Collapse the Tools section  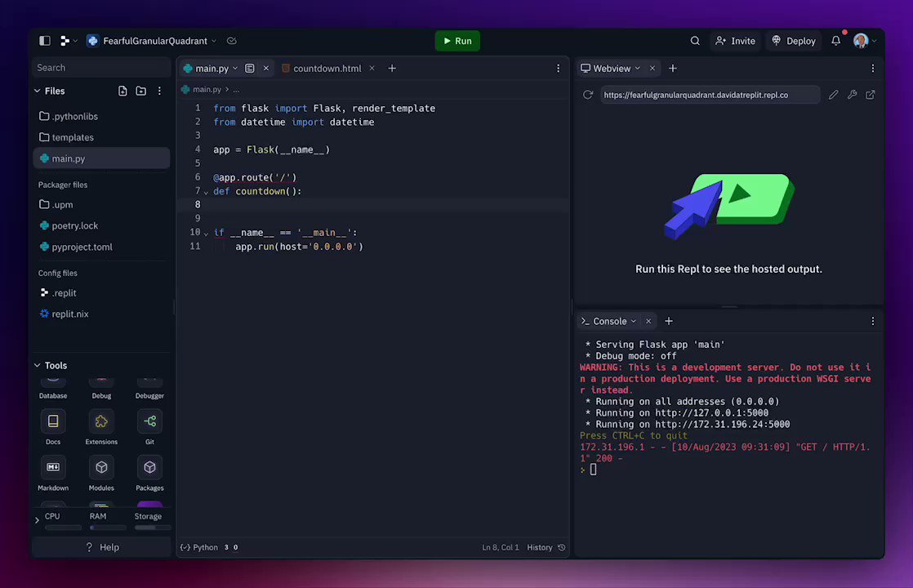tap(38, 366)
